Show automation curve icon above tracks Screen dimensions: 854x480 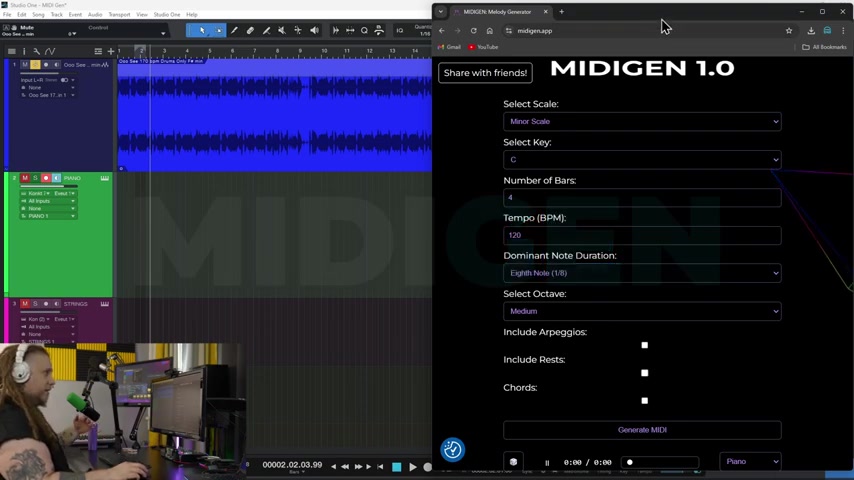point(50,51)
